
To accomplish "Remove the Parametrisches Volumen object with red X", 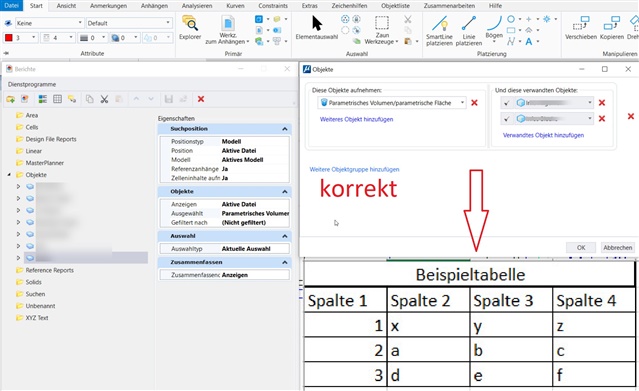I will [474, 103].
